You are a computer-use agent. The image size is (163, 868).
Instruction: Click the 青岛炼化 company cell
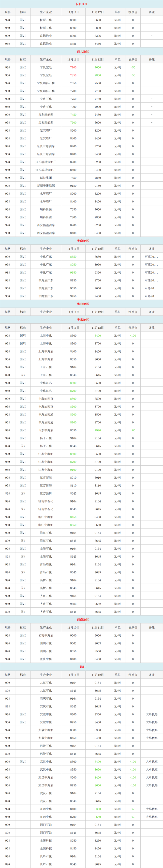46,564
